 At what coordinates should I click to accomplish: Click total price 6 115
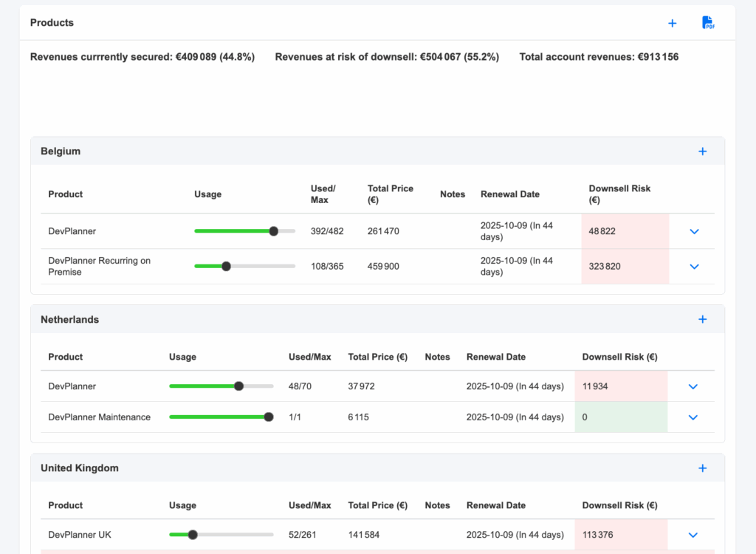tap(358, 417)
